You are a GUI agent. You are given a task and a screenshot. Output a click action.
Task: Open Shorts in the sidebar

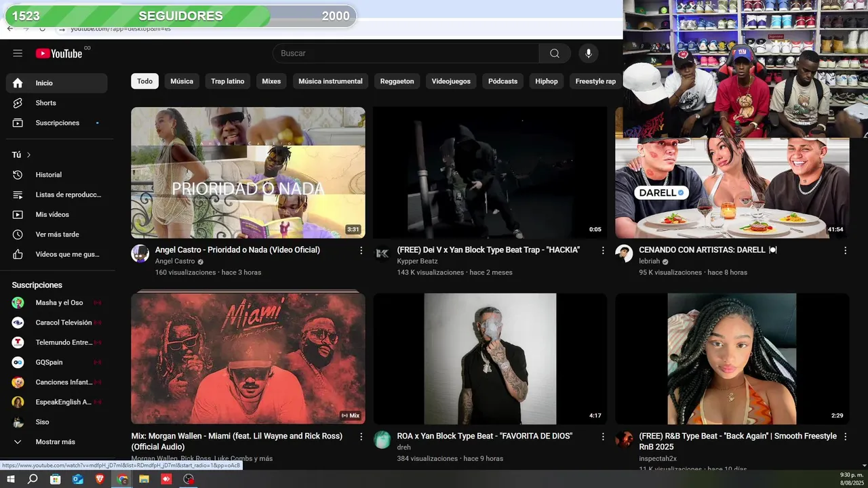click(x=57, y=103)
